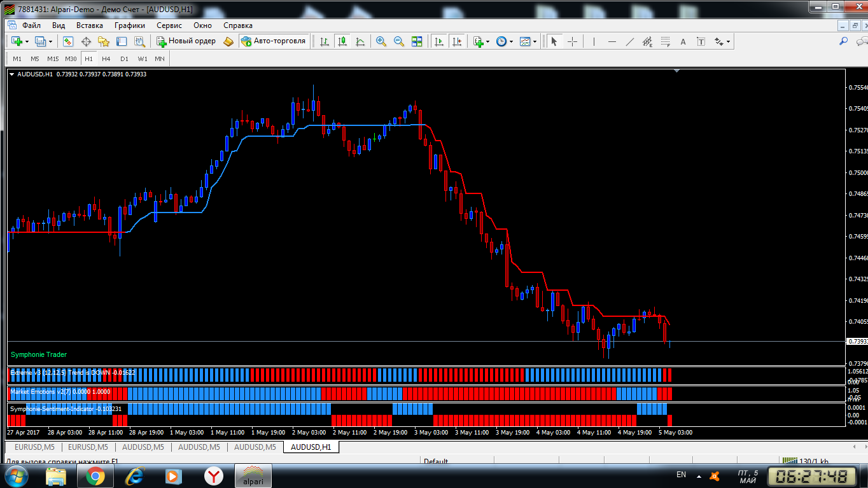Switch to the first EURUSD,M5 chart tab
This screenshot has width=868, height=488.
pyautogui.click(x=35, y=447)
